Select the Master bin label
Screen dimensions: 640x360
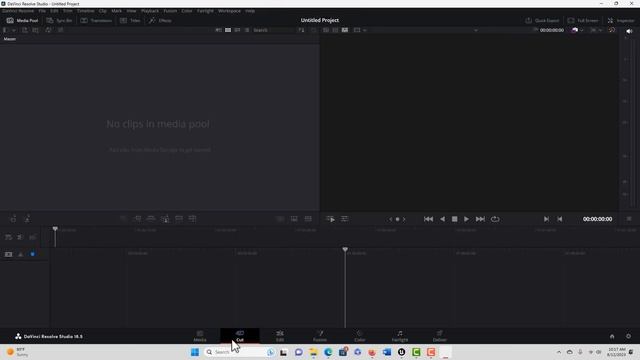pyautogui.click(x=10, y=39)
